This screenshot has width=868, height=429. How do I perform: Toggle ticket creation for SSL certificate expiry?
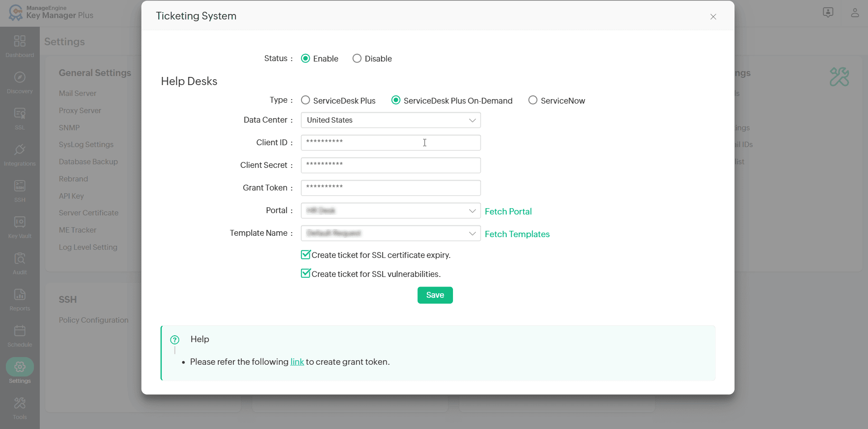(306, 255)
